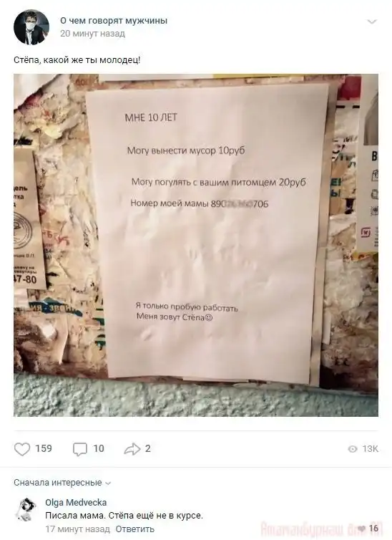This screenshot has height=540, width=392.
Task: Open the Olga Medvecka profile name link
Action: (x=76, y=503)
